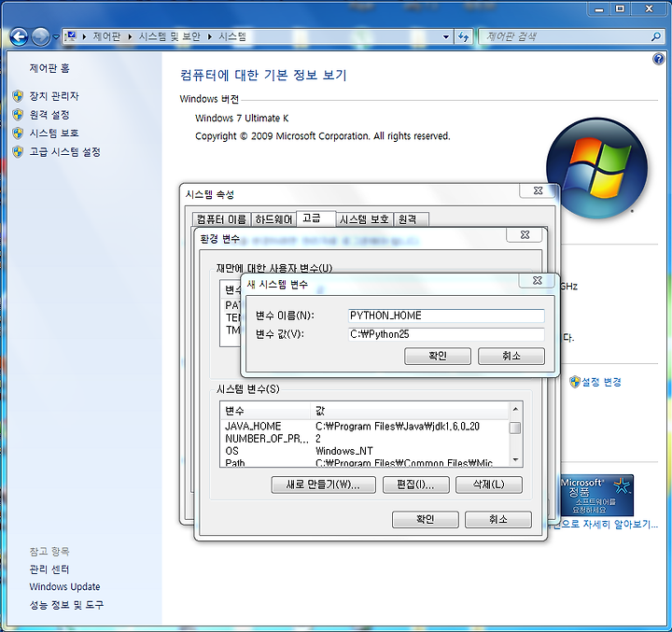Viewport: 672px width, 632px height.
Task: Click the 변수 값 input field
Action: click(x=446, y=334)
